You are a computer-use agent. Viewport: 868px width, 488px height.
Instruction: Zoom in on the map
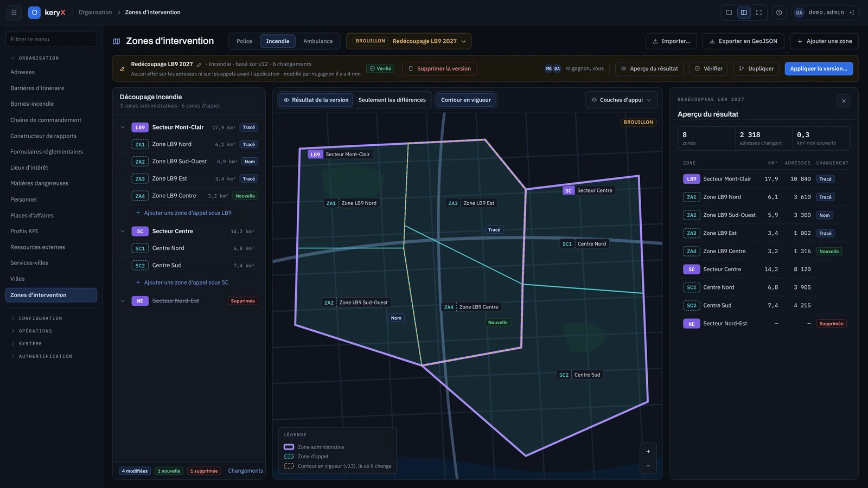click(x=648, y=452)
